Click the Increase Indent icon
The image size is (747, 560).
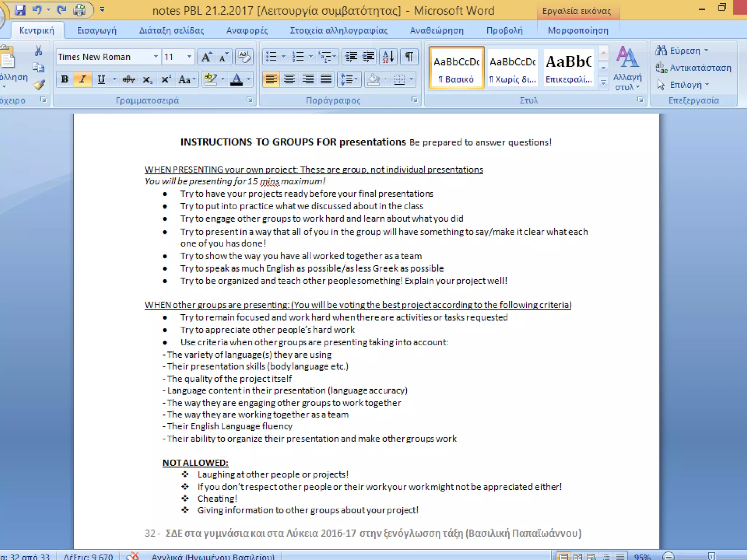(369, 57)
